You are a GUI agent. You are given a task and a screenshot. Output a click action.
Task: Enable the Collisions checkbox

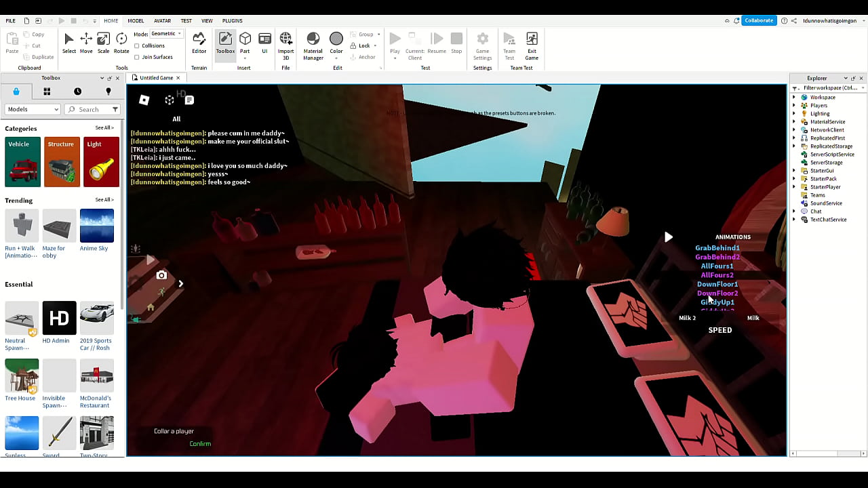[137, 46]
